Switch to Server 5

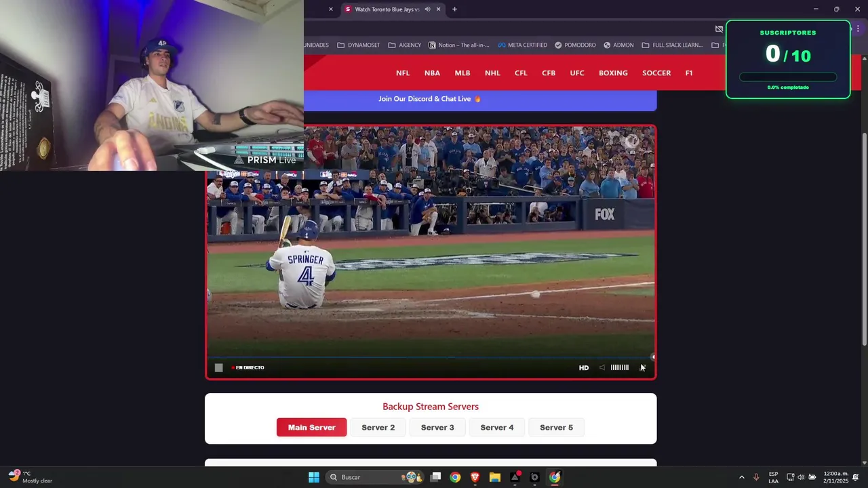click(x=556, y=428)
